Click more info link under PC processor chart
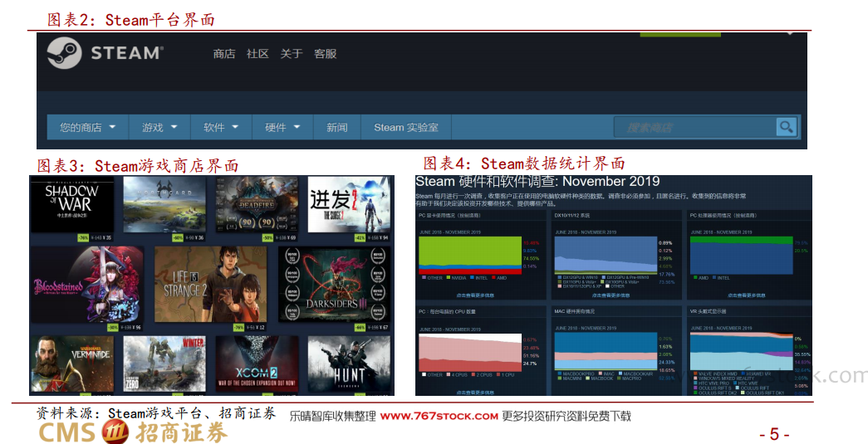The height and width of the screenshot is (444, 868). 746,295
